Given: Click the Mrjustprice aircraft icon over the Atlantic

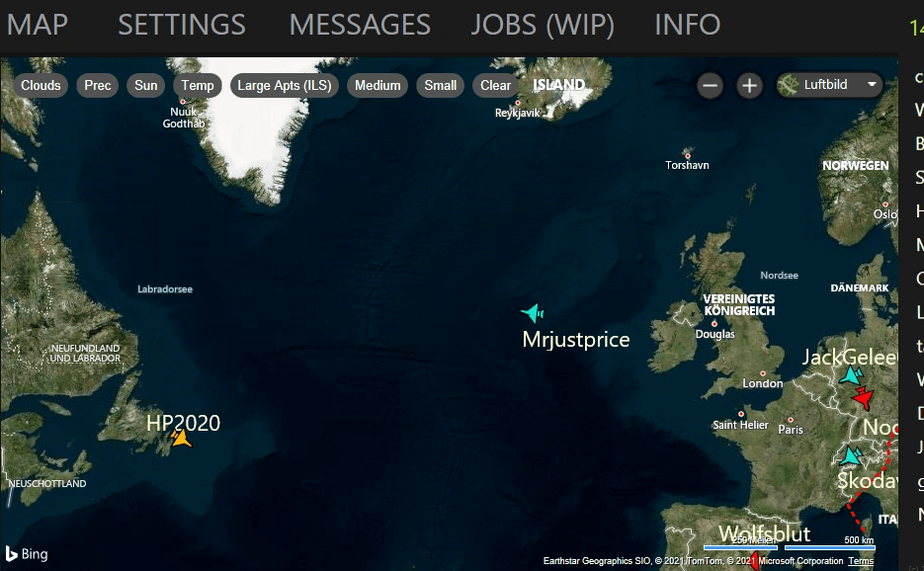Looking at the screenshot, I should pos(533,313).
